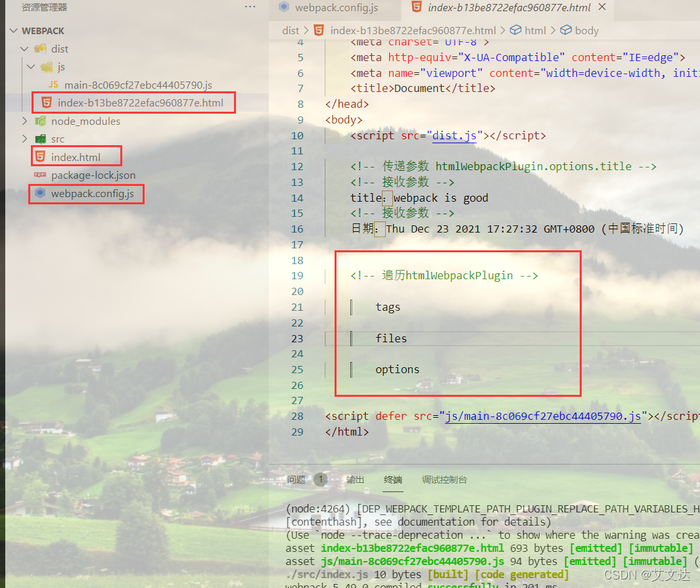The image size is (700, 588).
Task: Click the 资源管理器 explorer title
Action: point(45,7)
